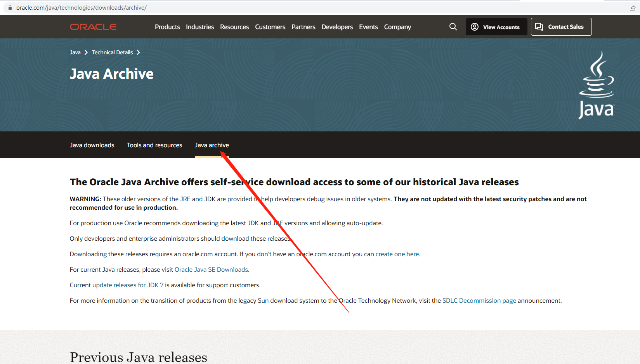The image size is (640, 364).
Task: Click the 'Previous Java releases' heading
Action: coord(139,357)
